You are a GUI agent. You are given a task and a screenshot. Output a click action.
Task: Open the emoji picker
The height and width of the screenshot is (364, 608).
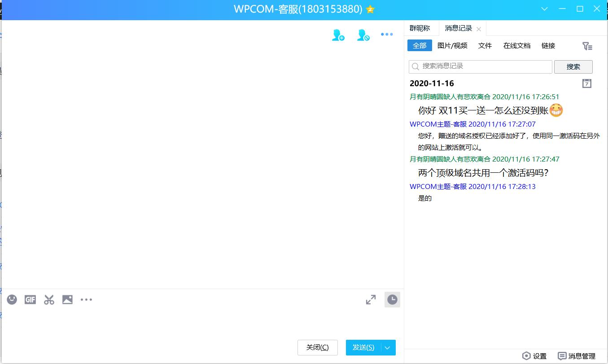(x=12, y=300)
